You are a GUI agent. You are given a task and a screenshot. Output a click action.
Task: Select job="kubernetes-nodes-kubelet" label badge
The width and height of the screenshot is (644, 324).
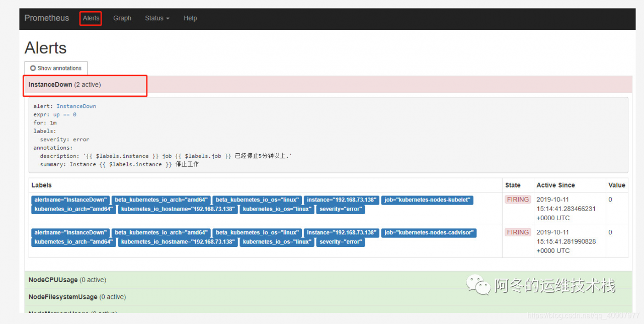coord(427,200)
